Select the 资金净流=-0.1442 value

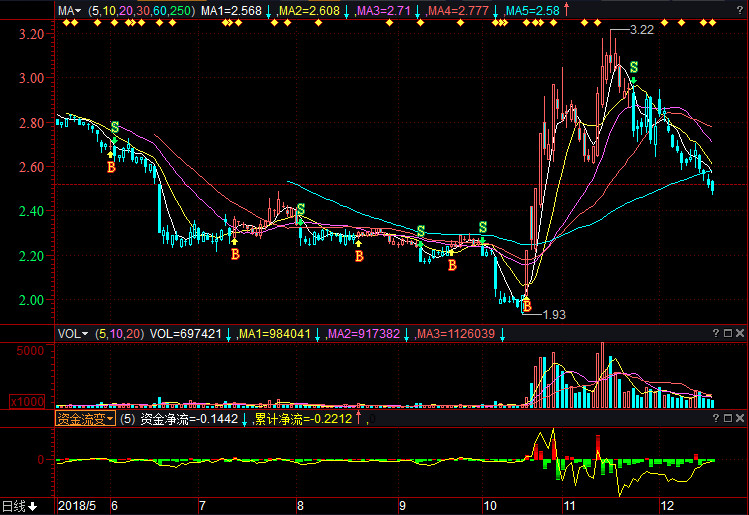(189, 419)
